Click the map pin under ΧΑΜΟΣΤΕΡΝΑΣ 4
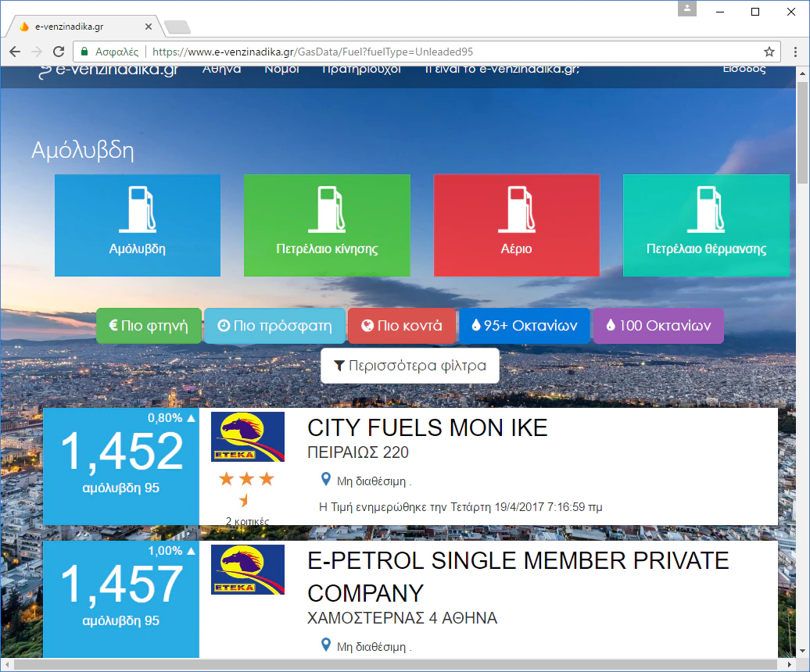 (x=326, y=645)
